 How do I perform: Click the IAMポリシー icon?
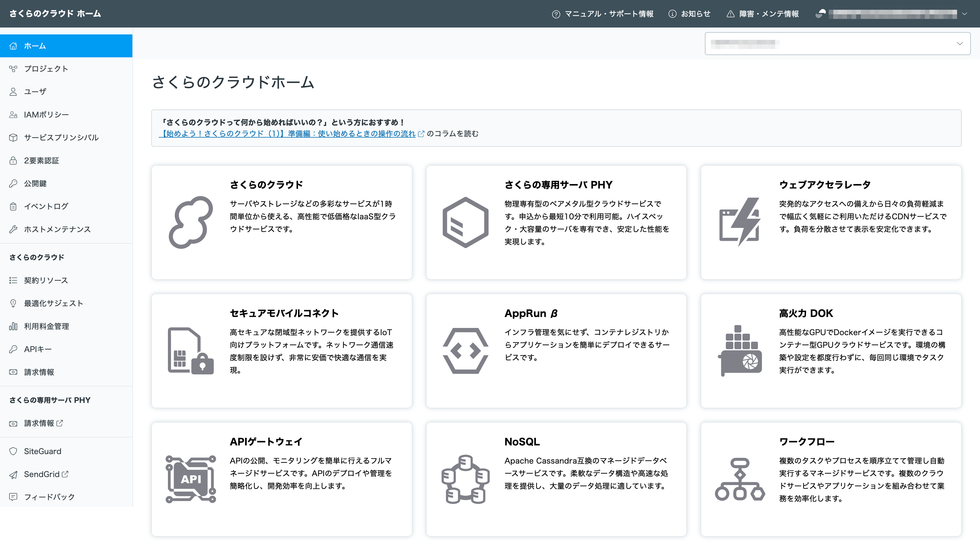13,114
